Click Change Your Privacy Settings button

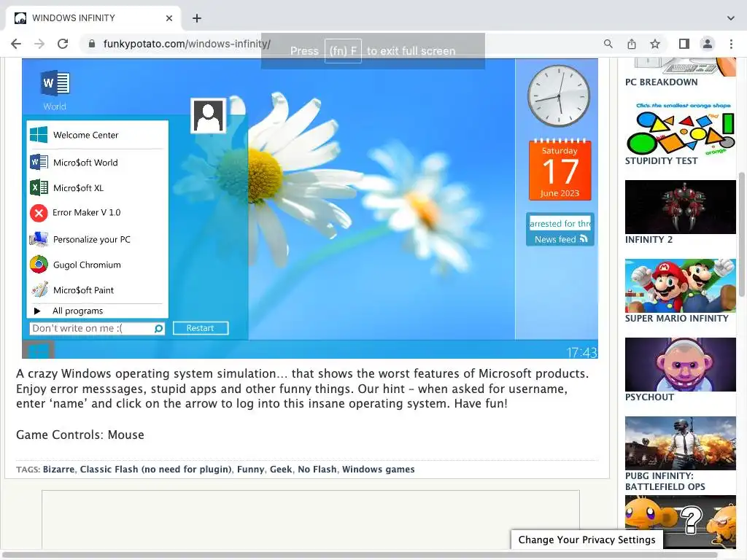(x=587, y=540)
